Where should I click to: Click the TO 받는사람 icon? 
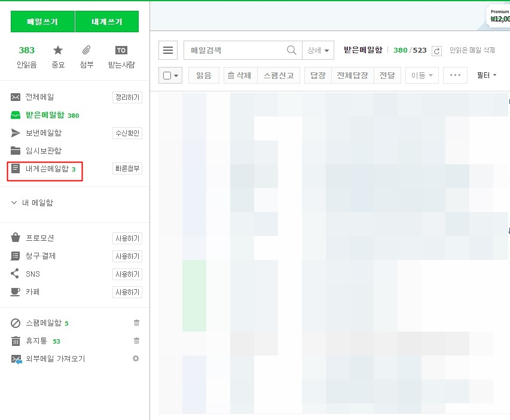(x=121, y=50)
